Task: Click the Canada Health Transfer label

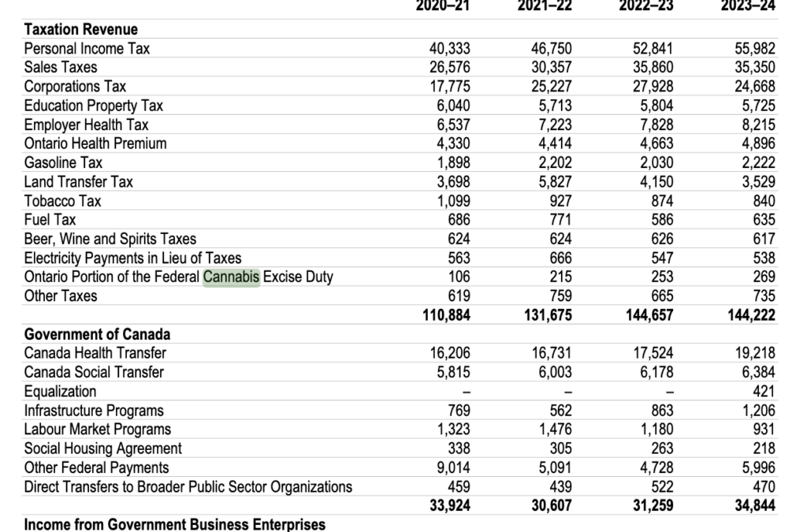Action: coord(95,353)
